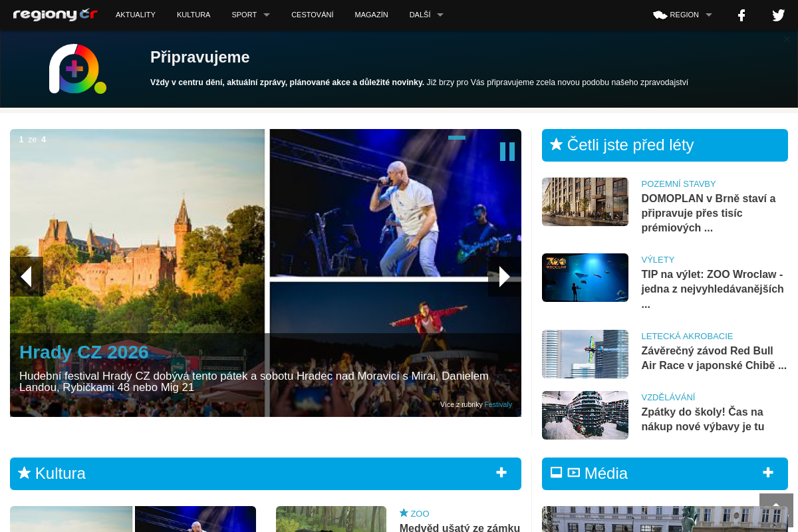Click the colorful plus logo in banner
The image size is (798, 532).
77,68
